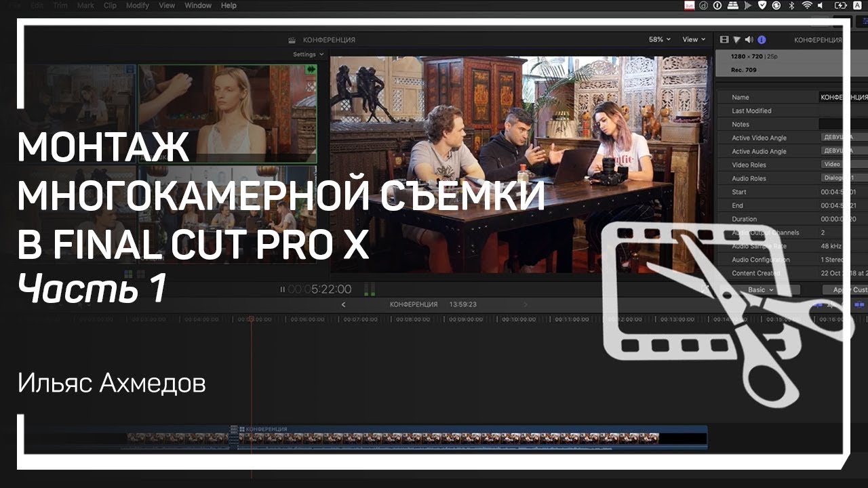Open the Video inspector filmstrip icon

[x=724, y=40]
